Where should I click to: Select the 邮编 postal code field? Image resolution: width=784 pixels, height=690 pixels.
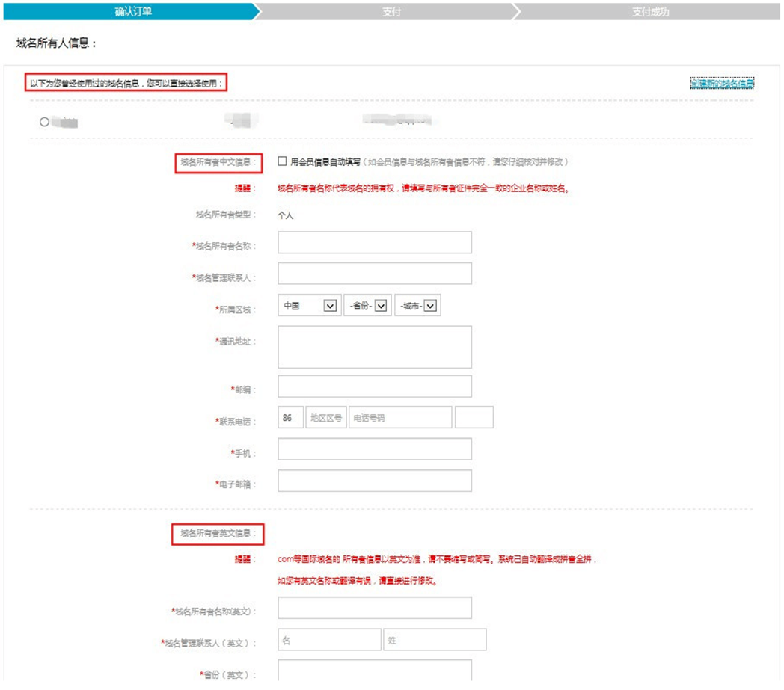point(374,386)
